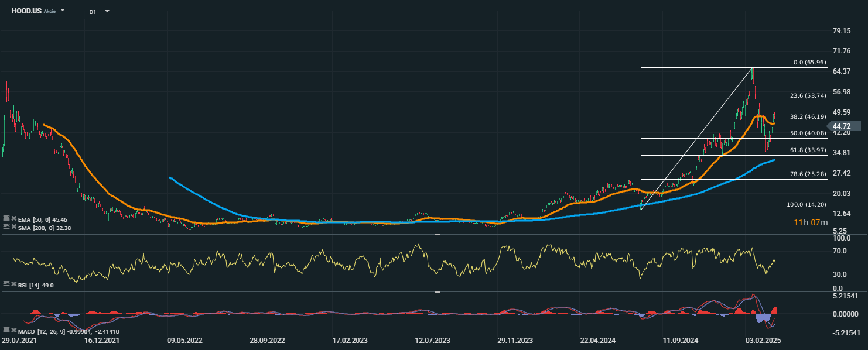Remove the RSI indicator panel
Viewport: 868px width, 350px height.
click(x=13, y=284)
